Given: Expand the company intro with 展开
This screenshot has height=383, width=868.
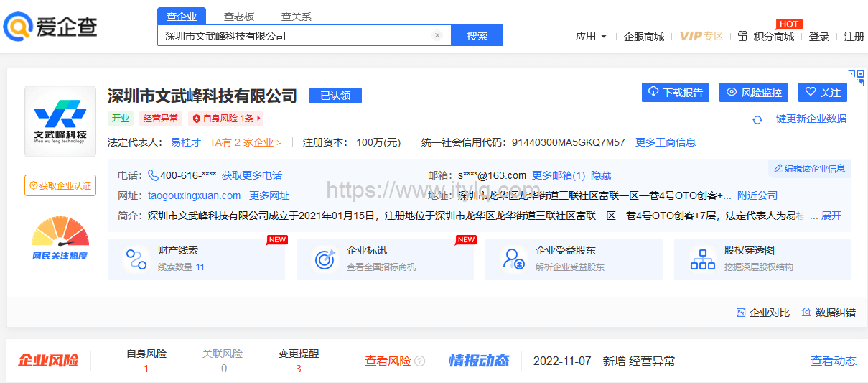Looking at the screenshot, I should click(x=831, y=216).
